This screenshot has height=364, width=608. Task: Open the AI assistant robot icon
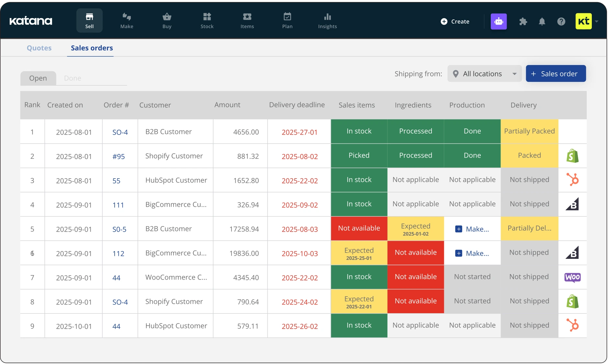498,21
